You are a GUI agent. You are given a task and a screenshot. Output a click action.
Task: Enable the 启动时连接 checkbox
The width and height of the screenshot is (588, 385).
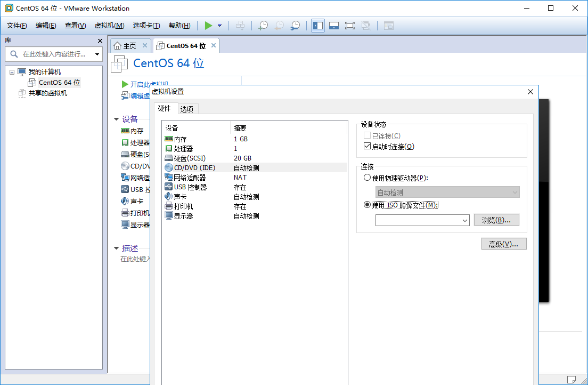coord(366,147)
